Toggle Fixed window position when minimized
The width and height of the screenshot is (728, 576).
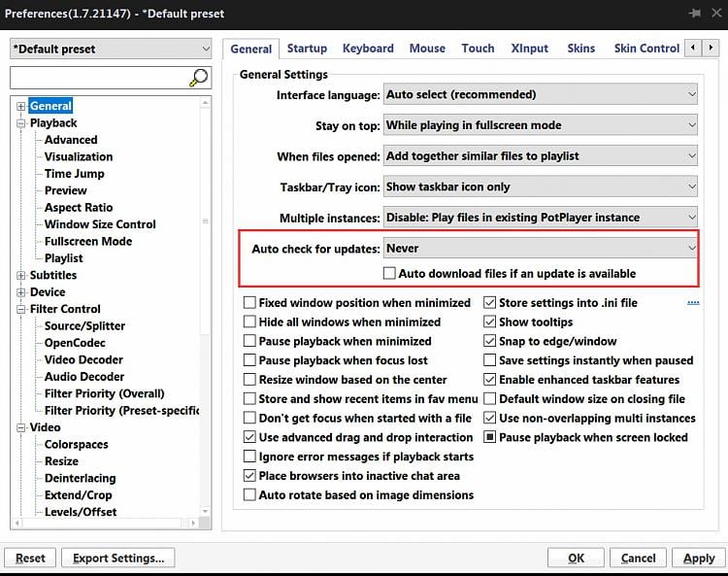click(x=249, y=303)
